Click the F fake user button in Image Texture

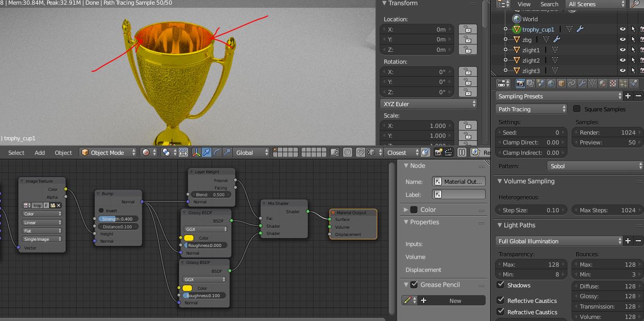pos(47,206)
